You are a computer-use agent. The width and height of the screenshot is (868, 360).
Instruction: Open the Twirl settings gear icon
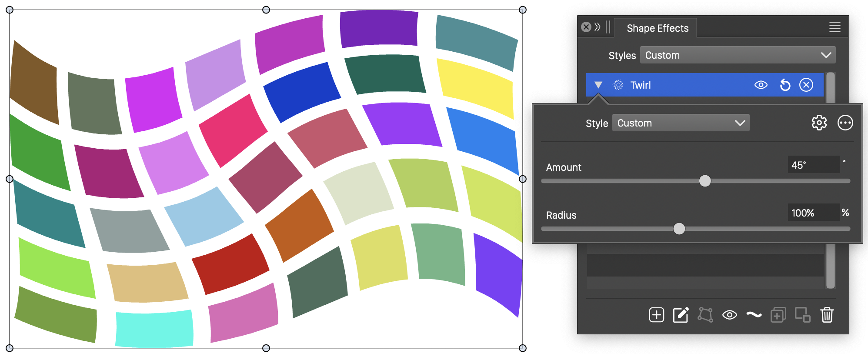pyautogui.click(x=819, y=123)
